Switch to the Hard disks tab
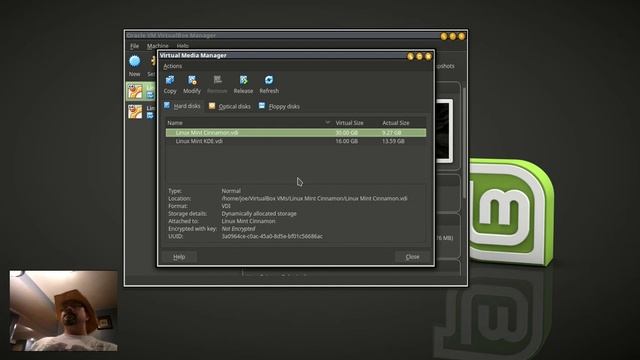The height and width of the screenshot is (360, 640). 182,106
